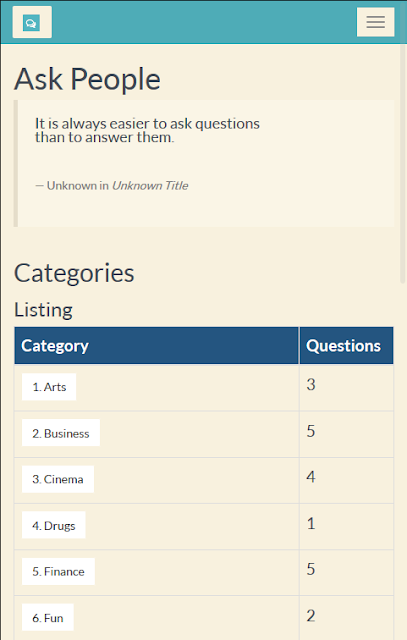This screenshot has height=640, width=407.
Task: Click the Listing subheading
Action: pos(44,310)
